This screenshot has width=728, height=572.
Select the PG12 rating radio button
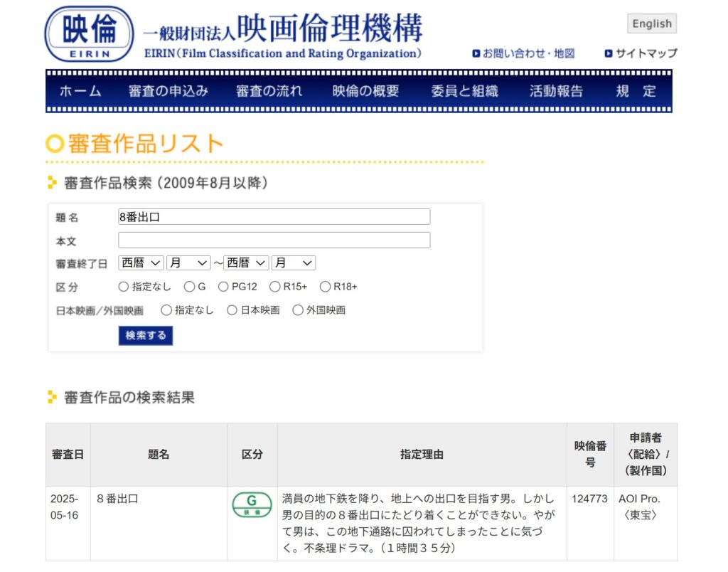click(x=223, y=287)
